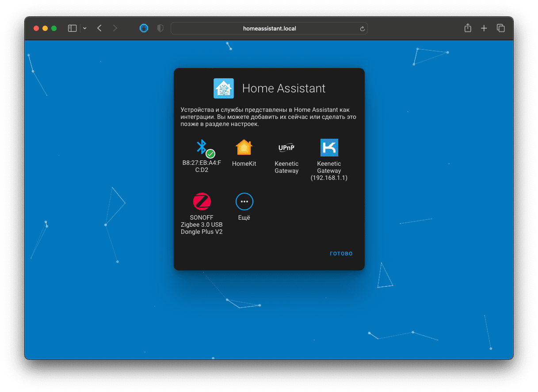Go back to previous page

99,28
